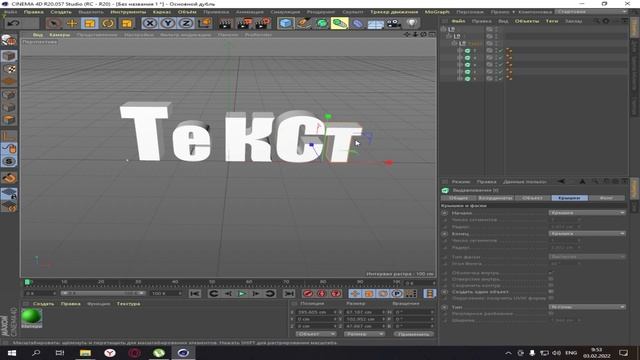The height and width of the screenshot is (360, 640).
Task: Toggle the Отверстие внутрь checkbox
Action: point(551,279)
